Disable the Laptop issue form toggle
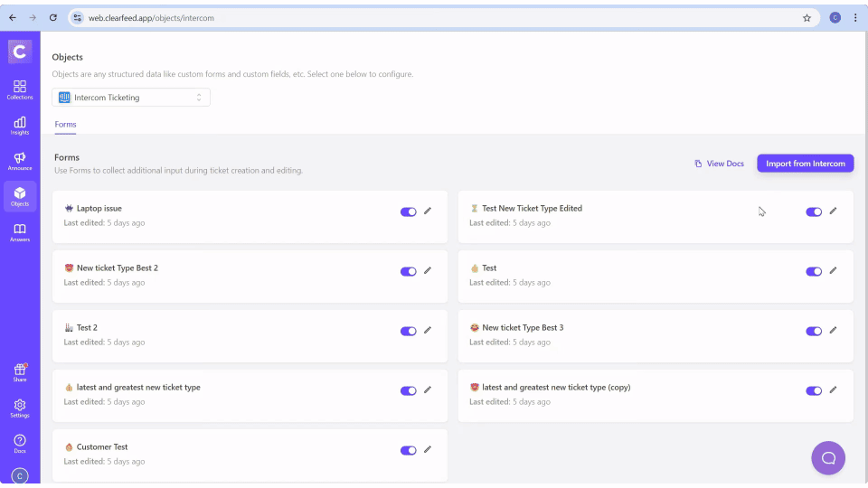The image size is (868, 488). point(409,211)
